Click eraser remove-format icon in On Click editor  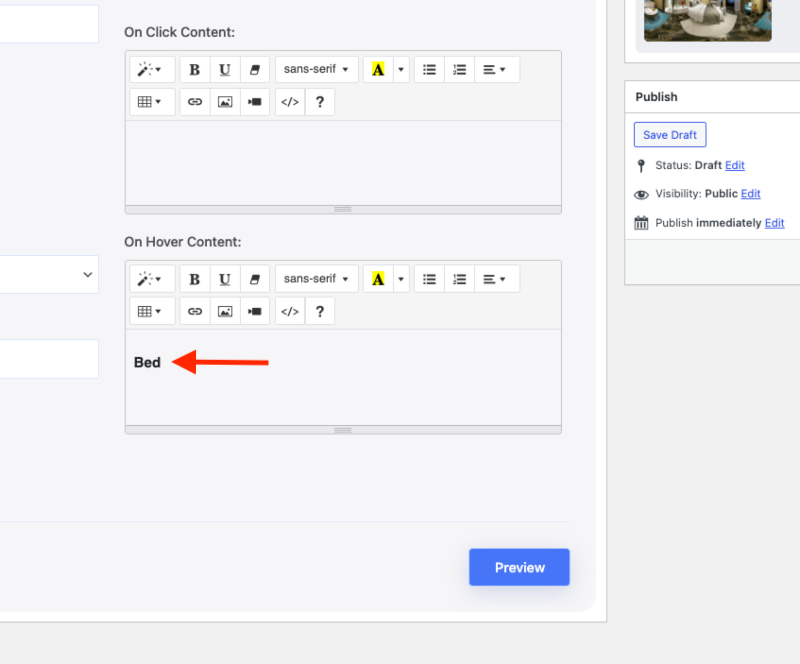255,69
